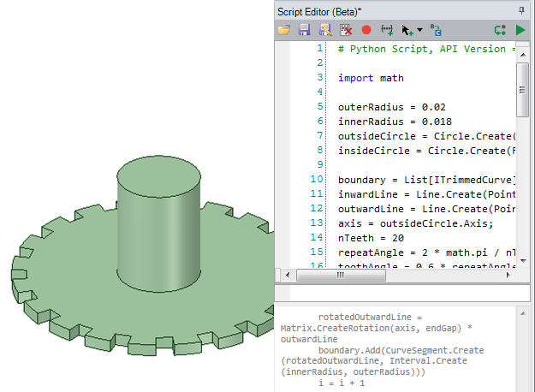535x392 pixels.
Task: Click the convert script icon beside the dropdown
Action: [436, 30]
